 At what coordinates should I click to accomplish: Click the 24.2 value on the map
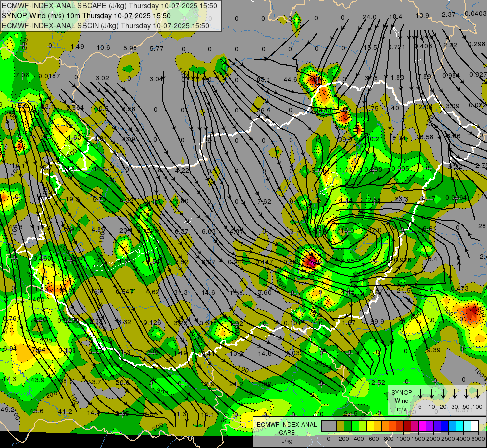pyautogui.click(x=236, y=384)
